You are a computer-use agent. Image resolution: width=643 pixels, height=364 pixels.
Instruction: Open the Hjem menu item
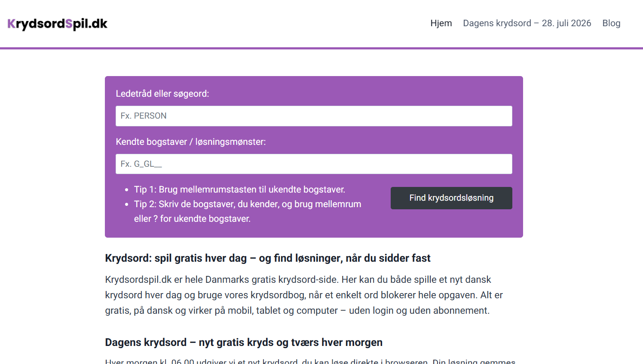441,23
